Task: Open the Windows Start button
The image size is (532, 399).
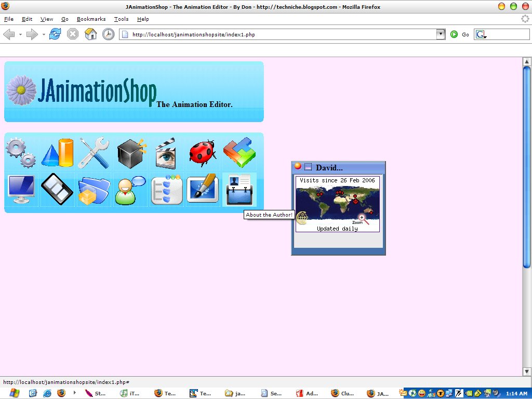Action: pyautogui.click(x=14, y=393)
